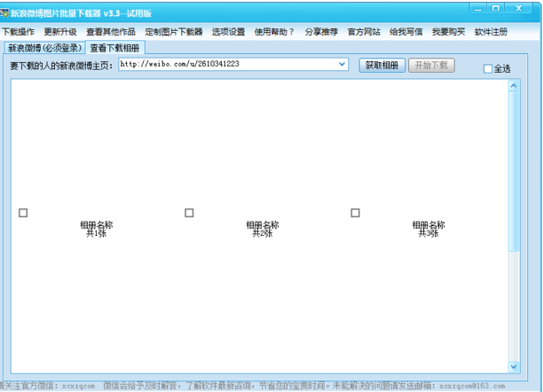Click the scrollbar up arrow
Image resolution: width=543 pixels, height=392 pixels.
click(x=514, y=85)
